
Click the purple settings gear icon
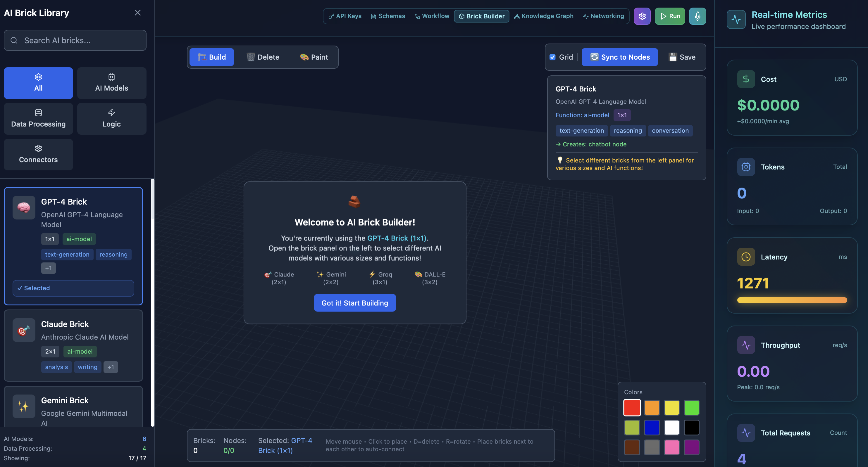tap(642, 16)
